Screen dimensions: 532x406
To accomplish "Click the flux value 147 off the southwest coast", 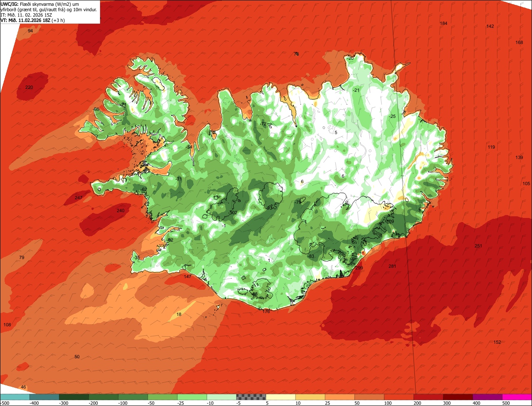I will pyautogui.click(x=187, y=276).
